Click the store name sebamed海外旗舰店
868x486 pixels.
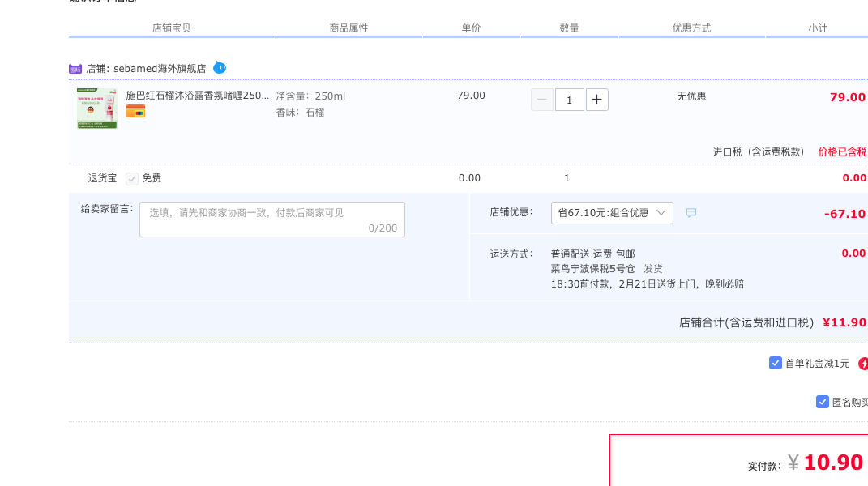(x=160, y=69)
